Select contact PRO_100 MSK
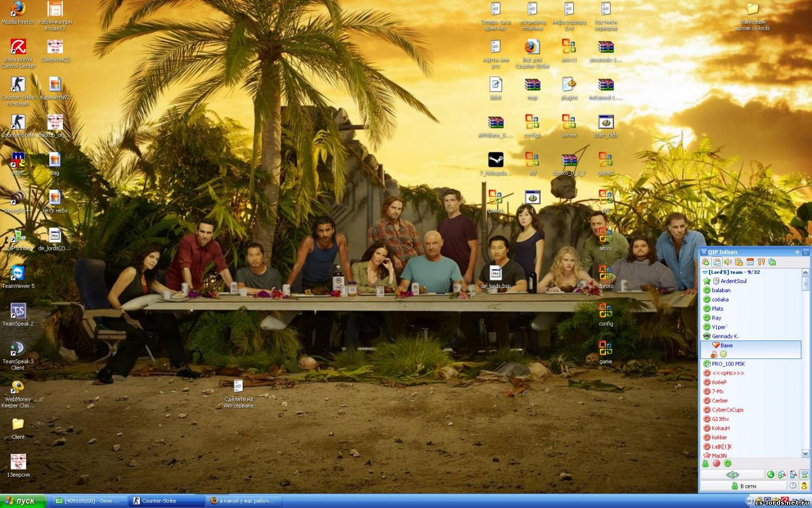 (x=751, y=364)
